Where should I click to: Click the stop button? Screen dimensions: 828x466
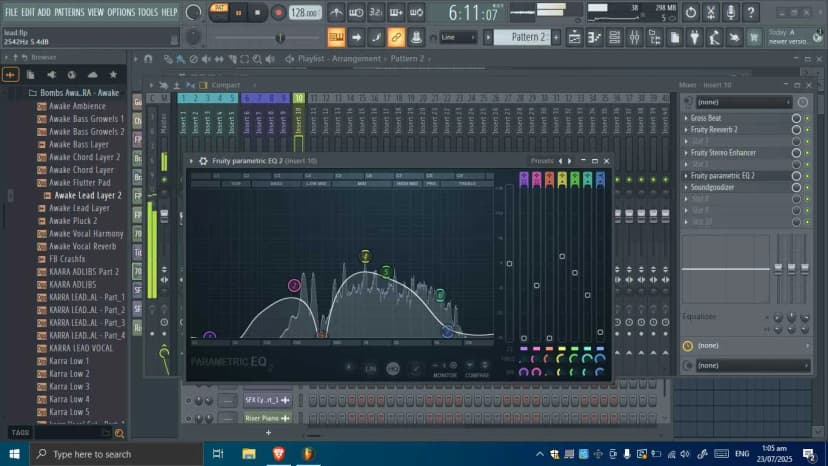coord(258,13)
